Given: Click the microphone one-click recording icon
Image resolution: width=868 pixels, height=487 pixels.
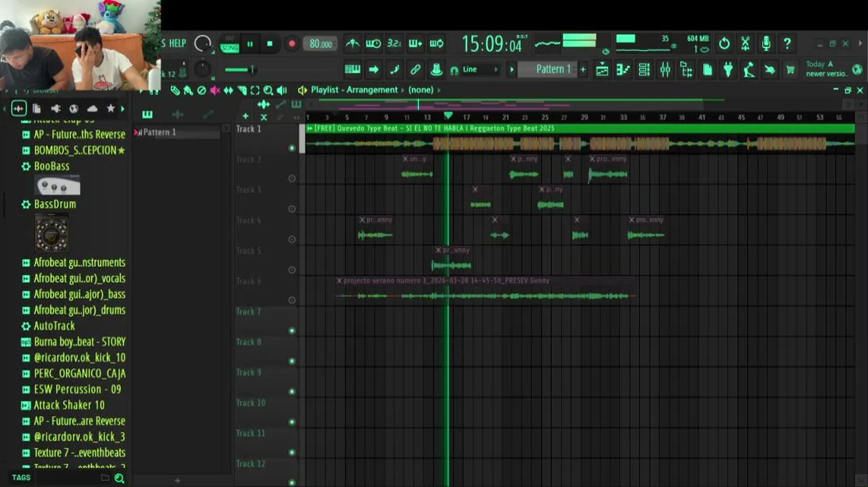Looking at the screenshot, I should [766, 44].
